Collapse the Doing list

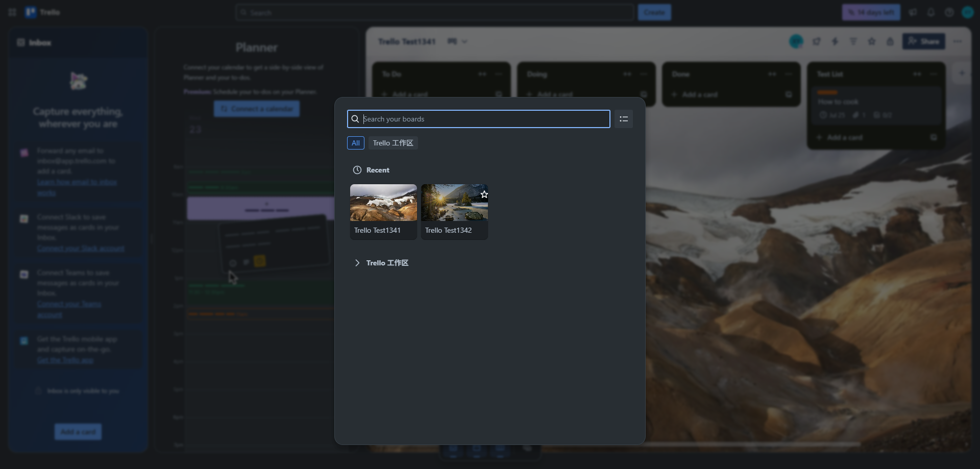(x=627, y=74)
